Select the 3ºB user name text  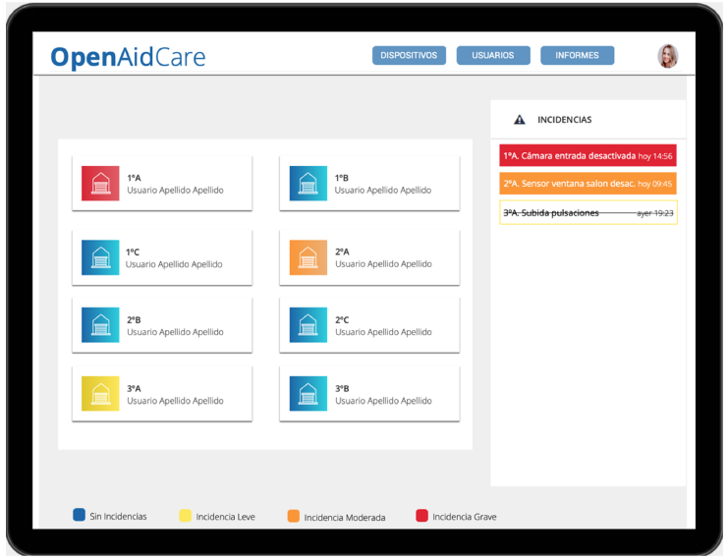pyautogui.click(x=383, y=401)
